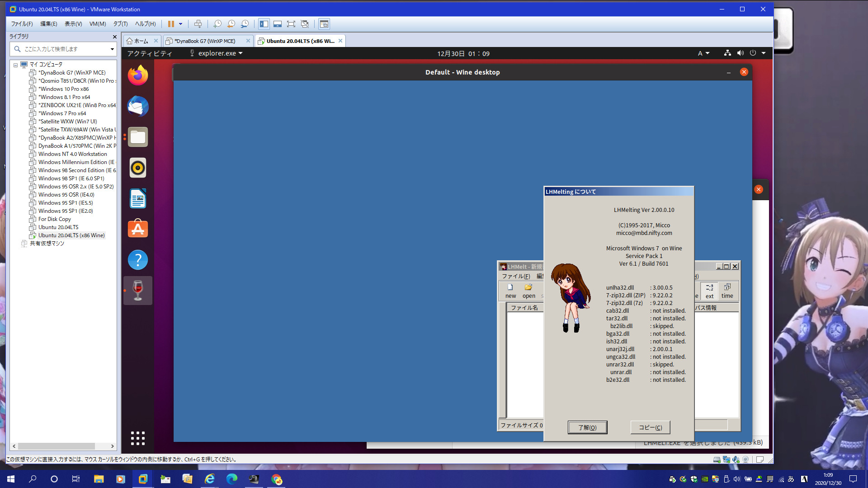This screenshot has width=868, height=488.
Task: Select the sort by time icon in LHMelt
Action: (x=727, y=291)
